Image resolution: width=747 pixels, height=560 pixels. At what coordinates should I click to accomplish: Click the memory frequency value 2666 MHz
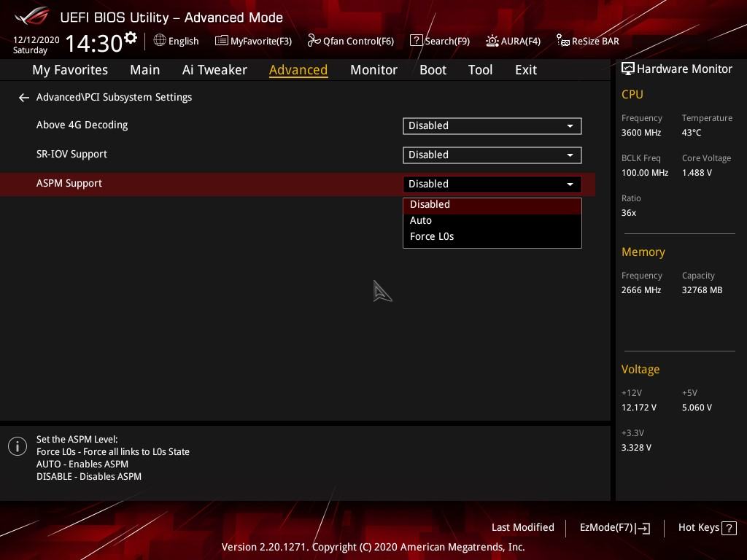[640, 290]
